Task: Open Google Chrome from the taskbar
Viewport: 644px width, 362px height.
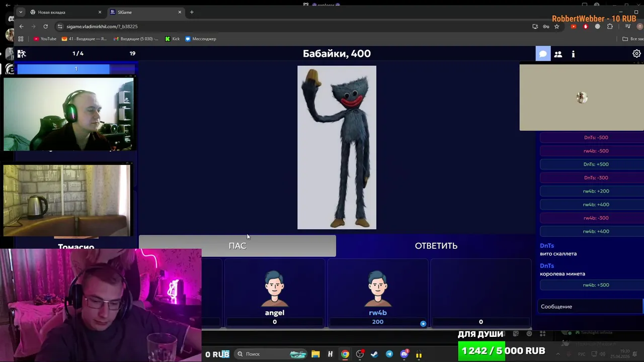Action: tap(345, 354)
